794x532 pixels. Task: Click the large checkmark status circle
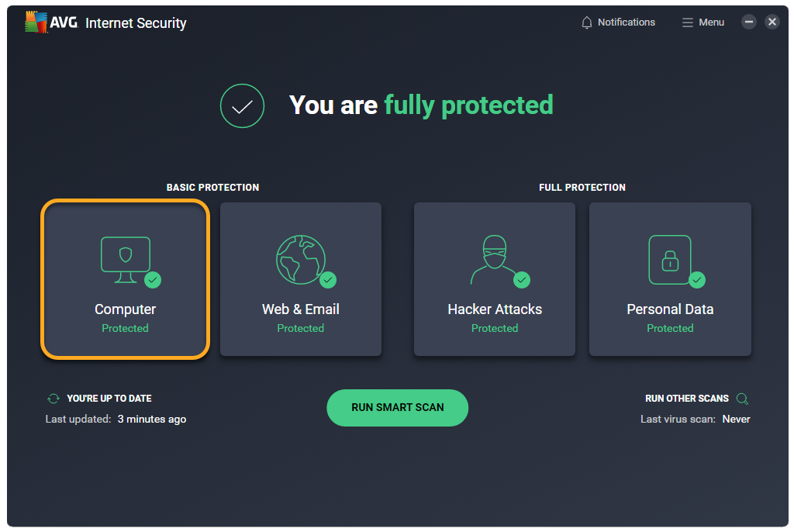pos(242,105)
